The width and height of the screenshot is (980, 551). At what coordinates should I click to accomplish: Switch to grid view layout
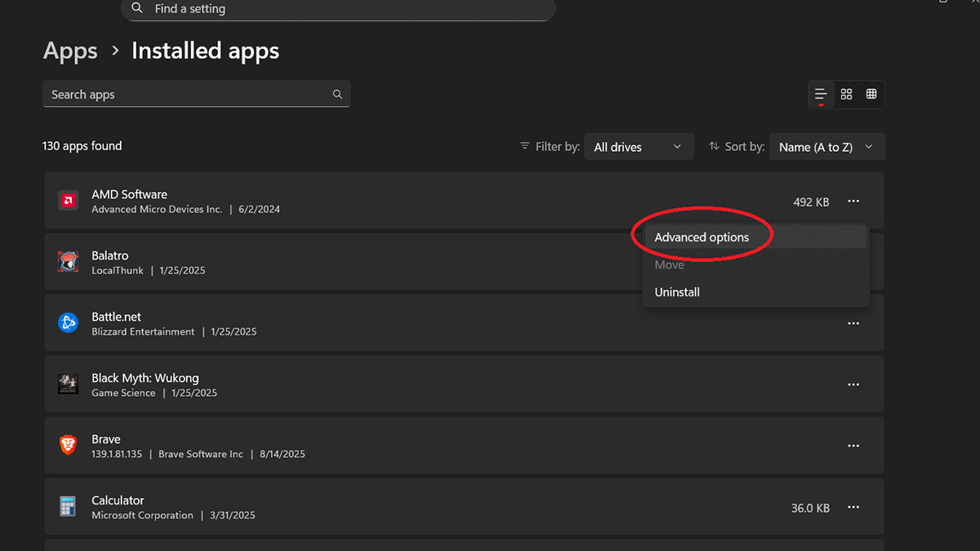click(846, 95)
